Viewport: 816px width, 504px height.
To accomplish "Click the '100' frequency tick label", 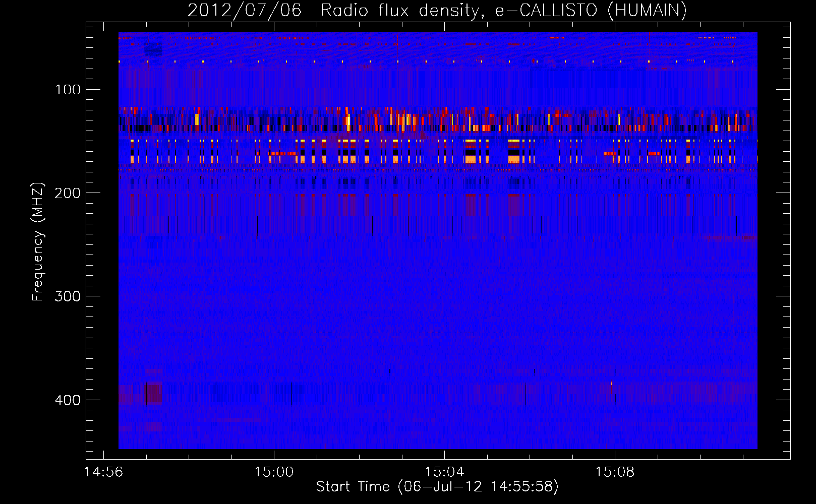I will point(68,90).
